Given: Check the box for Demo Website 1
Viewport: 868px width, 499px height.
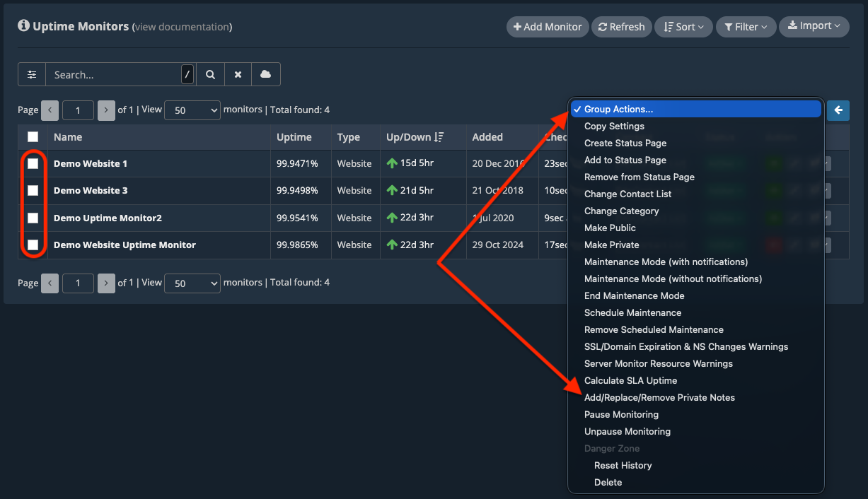Looking at the screenshot, I should [x=33, y=163].
